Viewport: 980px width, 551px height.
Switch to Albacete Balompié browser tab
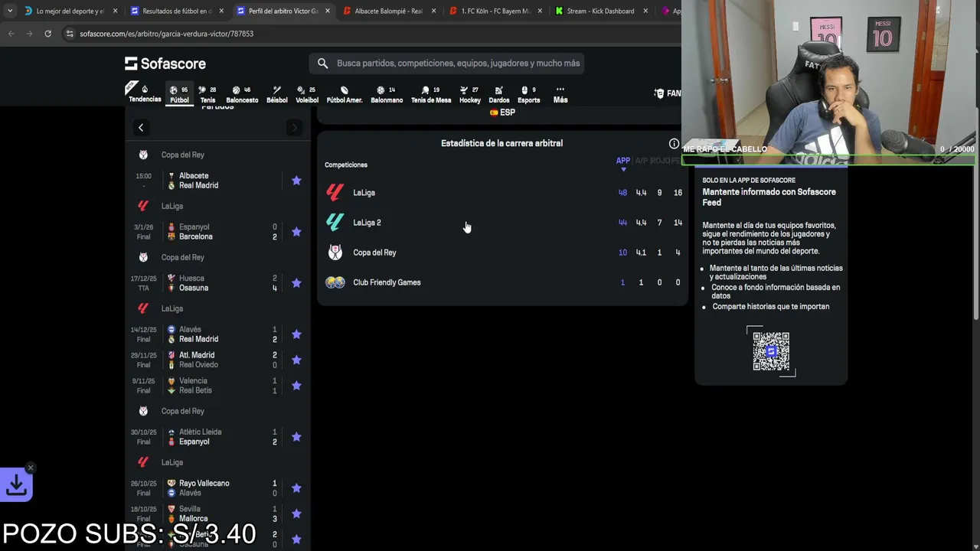pos(389,11)
